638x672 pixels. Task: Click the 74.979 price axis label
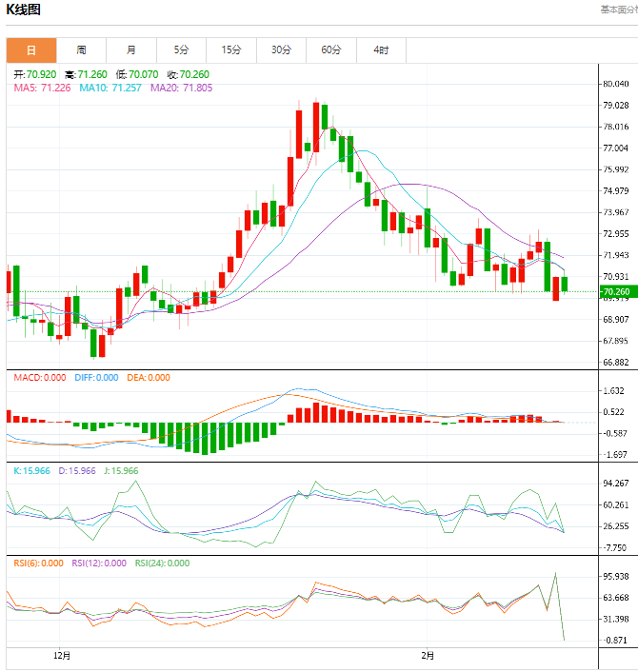[616, 190]
